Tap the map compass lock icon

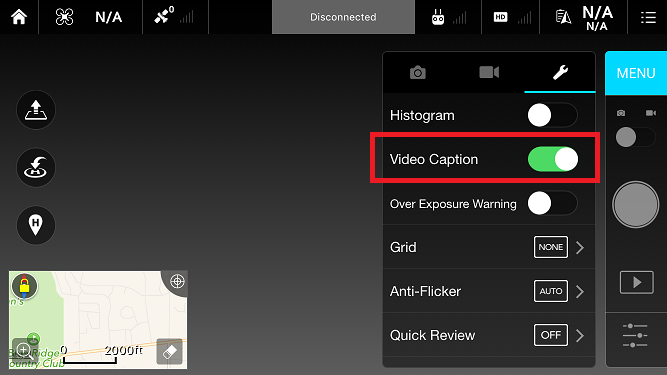click(x=24, y=286)
